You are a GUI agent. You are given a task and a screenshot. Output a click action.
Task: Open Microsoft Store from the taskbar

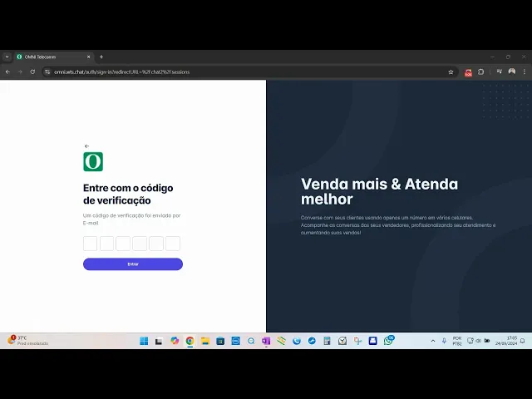click(x=220, y=341)
